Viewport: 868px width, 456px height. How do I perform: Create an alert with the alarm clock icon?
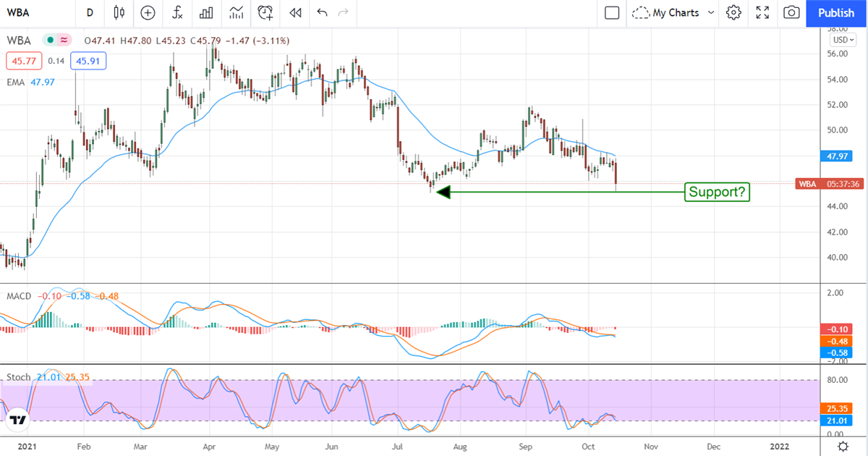click(x=265, y=12)
